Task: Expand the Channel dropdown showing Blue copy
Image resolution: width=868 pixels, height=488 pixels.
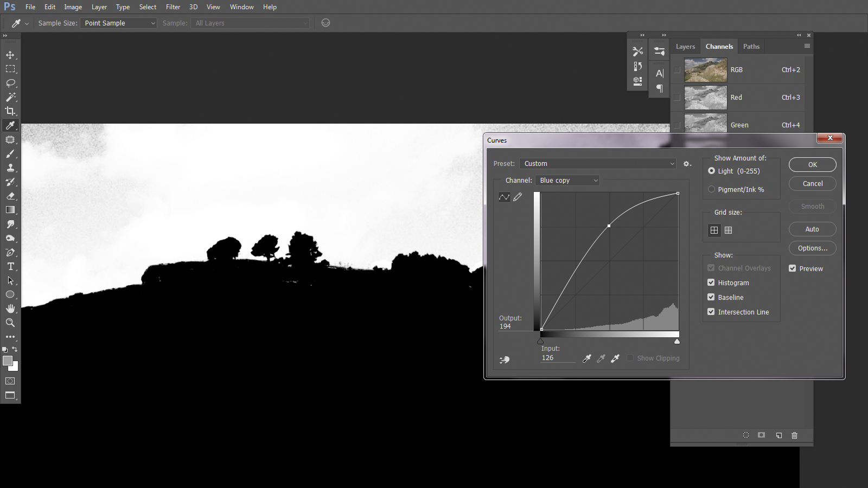Action: 567,181
